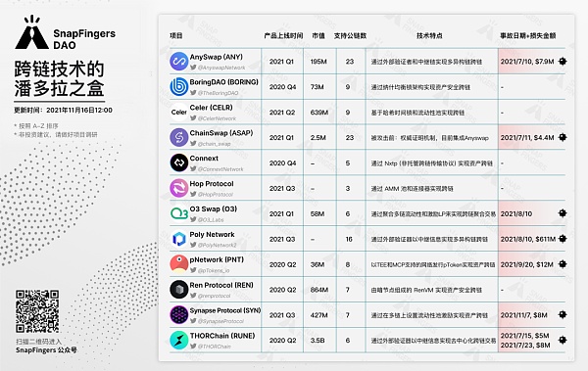
Task: Click the THORChain lightning bolt logo
Action: [x=179, y=341]
